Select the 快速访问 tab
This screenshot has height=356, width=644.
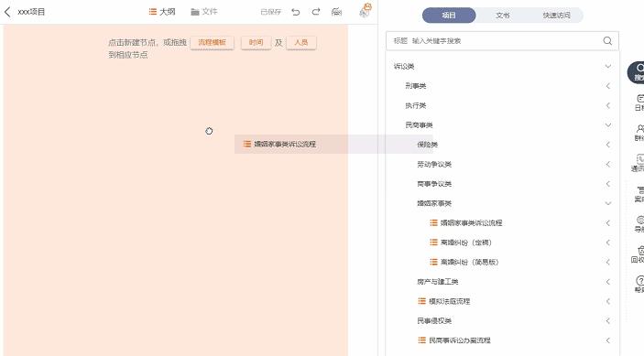pos(556,16)
